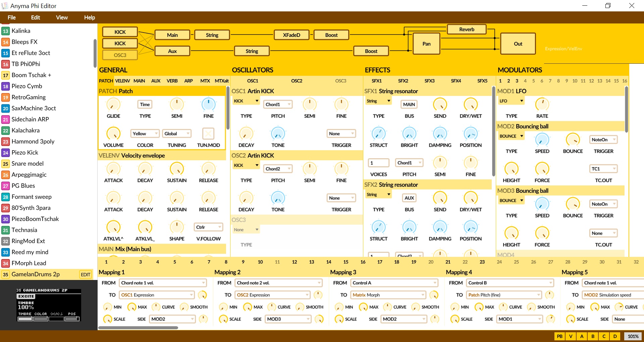Click the patch list vertical scrollbar

point(95,53)
